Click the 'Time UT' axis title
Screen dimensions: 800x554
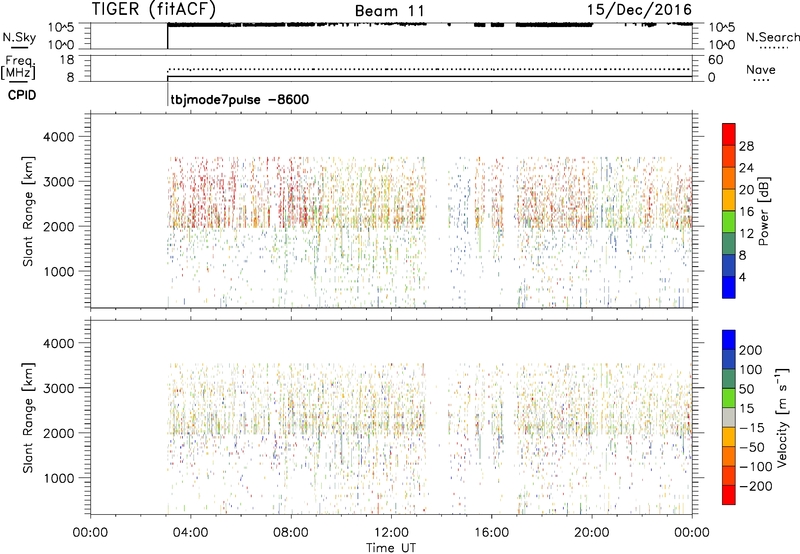coord(391,548)
